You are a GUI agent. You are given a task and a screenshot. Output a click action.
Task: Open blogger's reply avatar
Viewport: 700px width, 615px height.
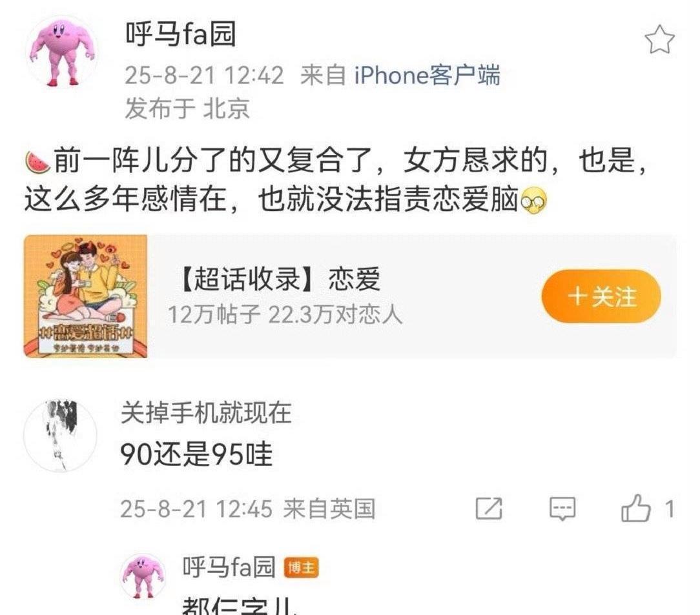pos(143,576)
